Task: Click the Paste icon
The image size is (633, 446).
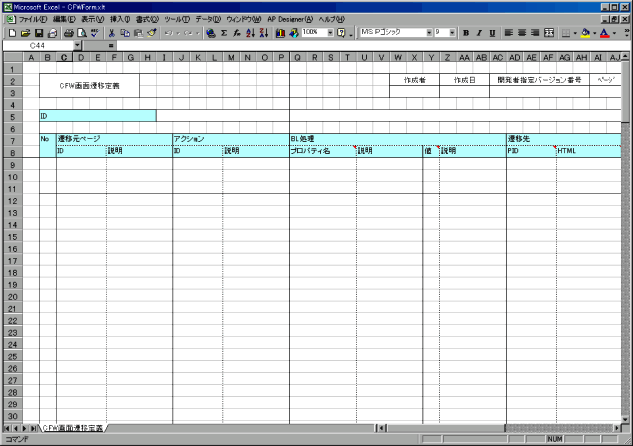Action: point(138,33)
